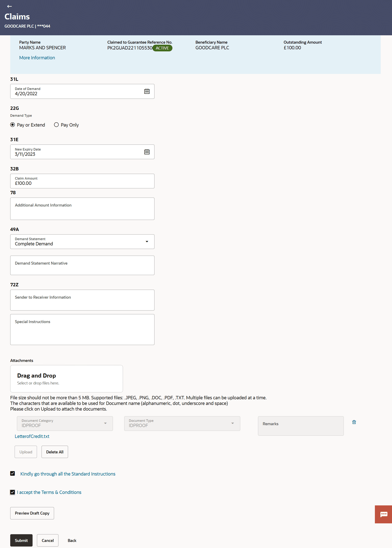
Task: Uncheck the Terms & Conditions checkbox
Action: click(x=13, y=492)
